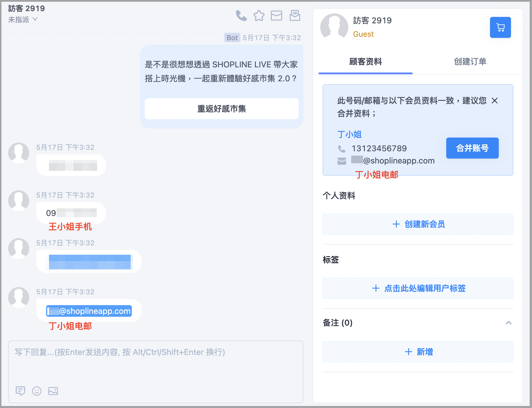Viewport: 532px width, 408px height.
Task: Click the phone call icon in chat header
Action: [x=241, y=15]
